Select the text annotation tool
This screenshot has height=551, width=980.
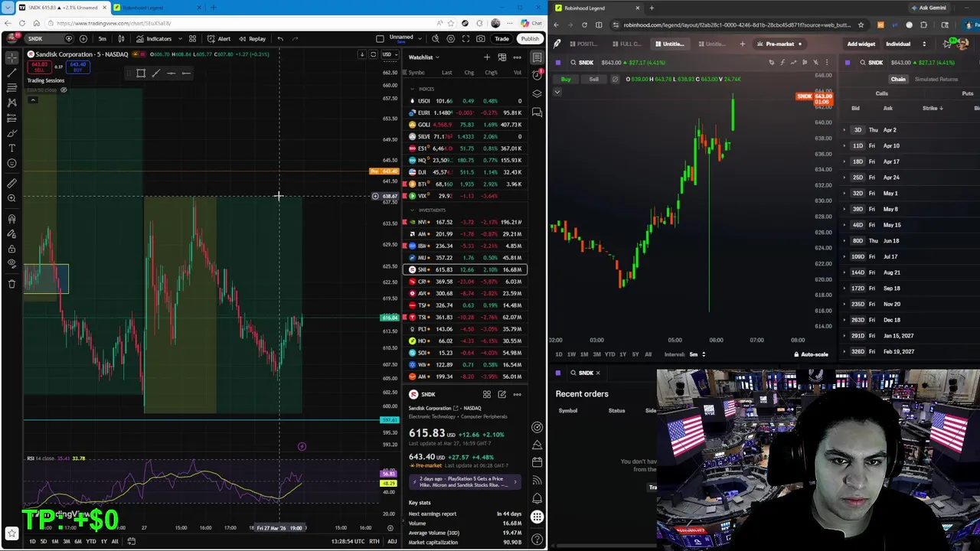pyautogui.click(x=11, y=148)
